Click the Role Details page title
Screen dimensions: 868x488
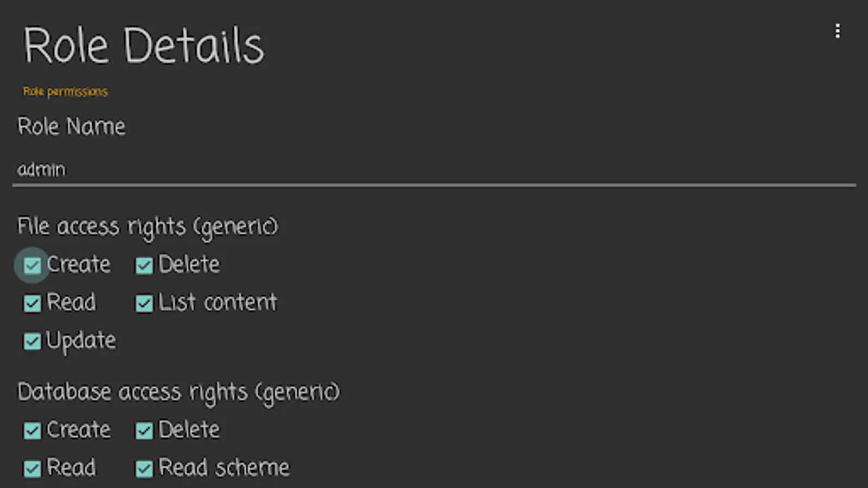coord(144,46)
